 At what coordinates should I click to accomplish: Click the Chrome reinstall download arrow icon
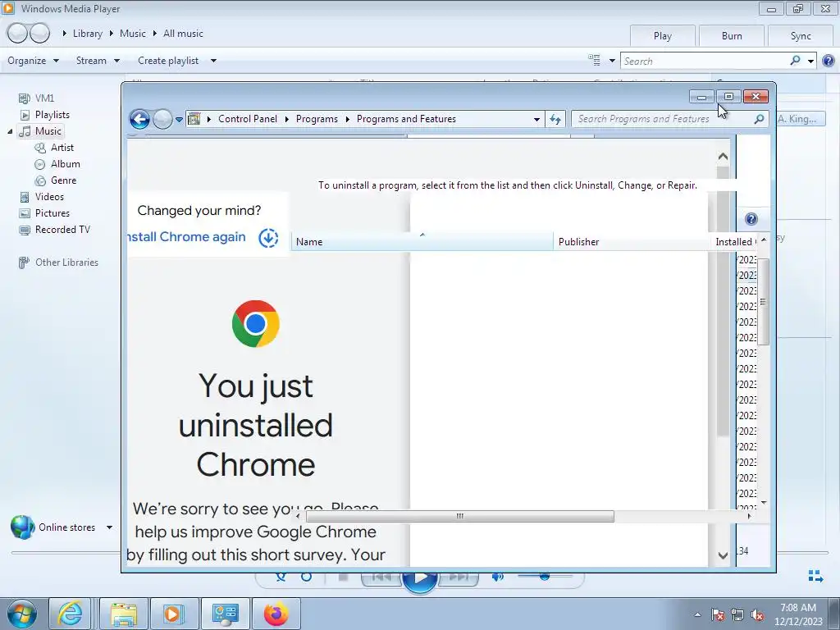[268, 237]
